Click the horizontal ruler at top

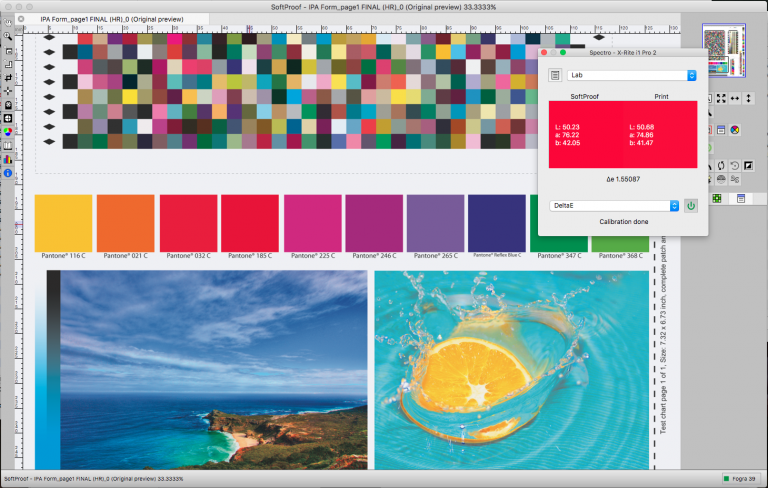pyautogui.click(x=352, y=29)
